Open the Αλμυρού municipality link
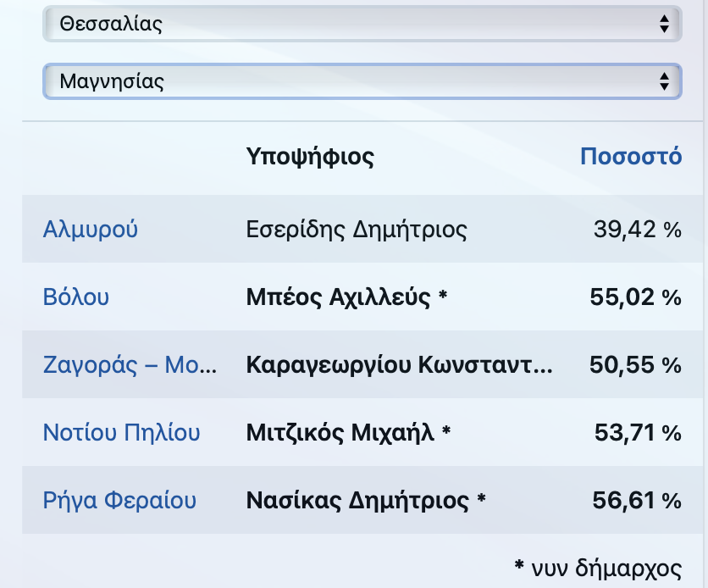The image size is (708, 588). click(91, 230)
